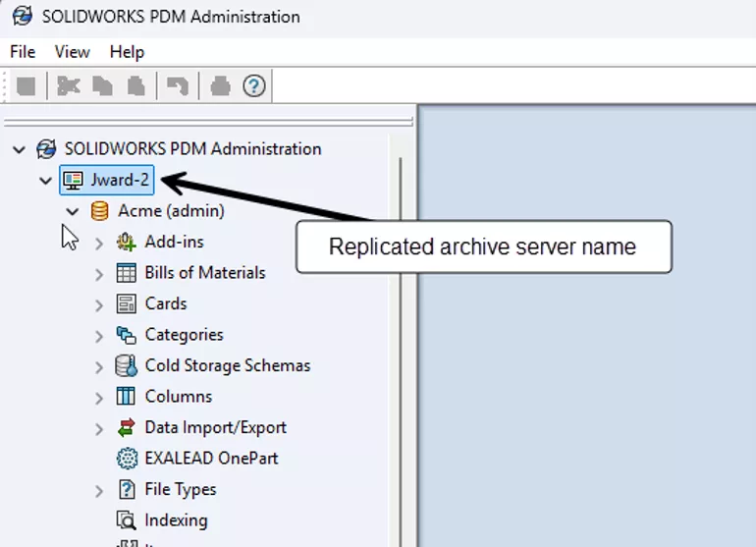Open the Help menu
Viewport: 756px width, 547px height.
127,52
